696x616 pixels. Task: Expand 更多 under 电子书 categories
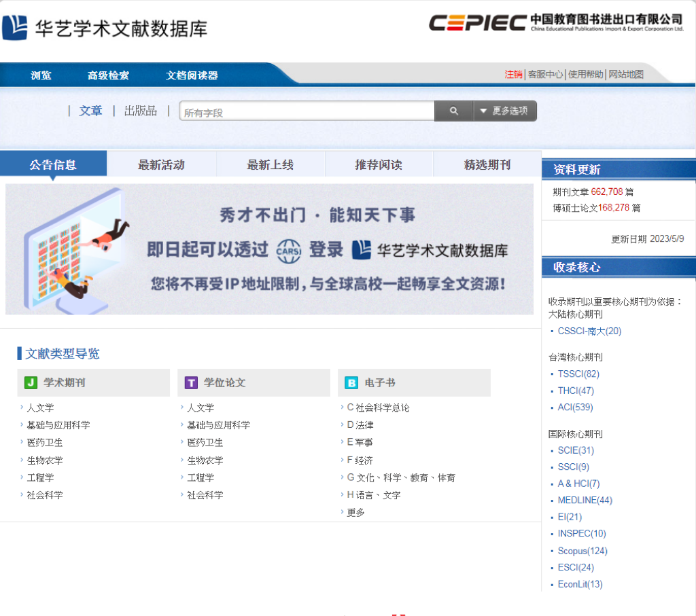pyautogui.click(x=357, y=511)
